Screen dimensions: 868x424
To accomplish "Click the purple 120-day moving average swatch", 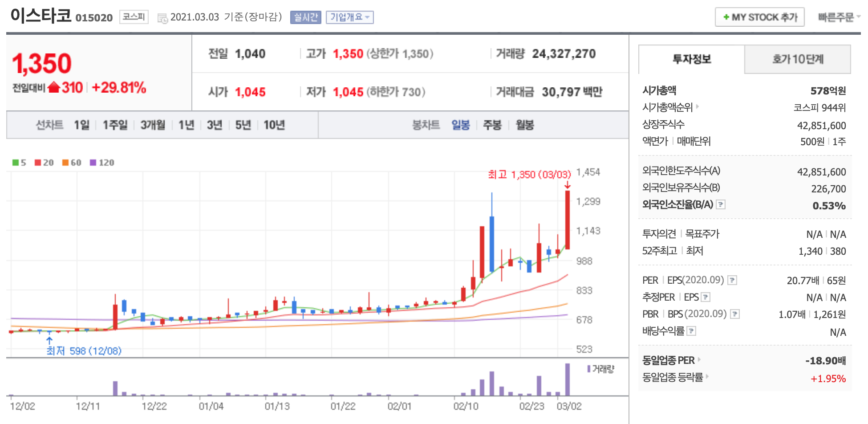I will 93,163.
